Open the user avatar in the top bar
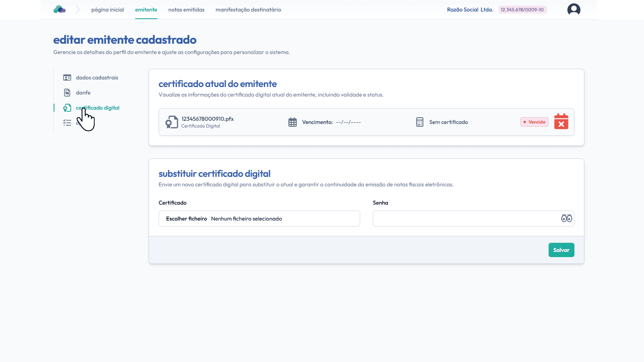 (574, 9)
